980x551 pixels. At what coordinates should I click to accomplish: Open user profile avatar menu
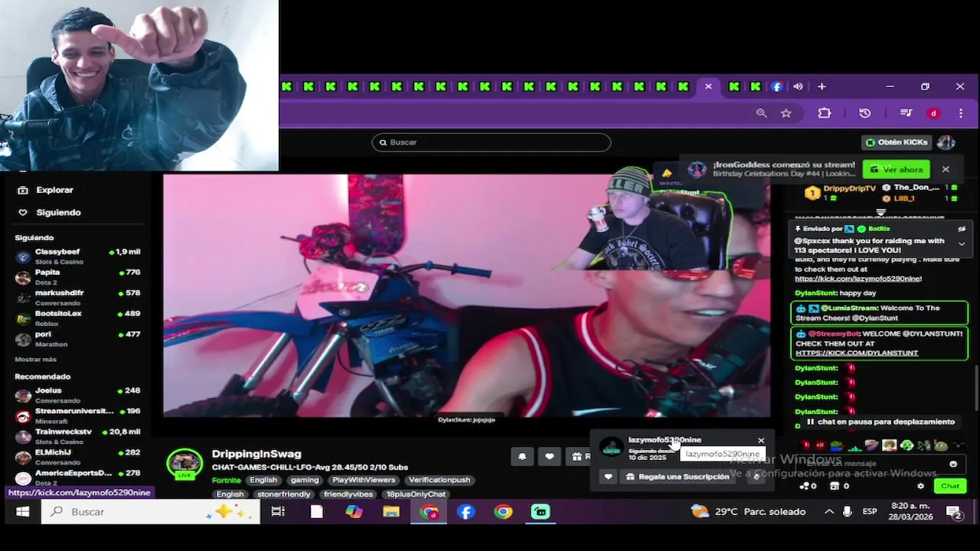pyautogui.click(x=946, y=142)
